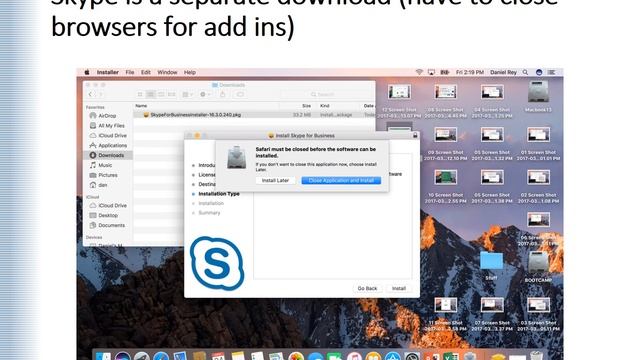Click Summary step in installer
640x360 pixels.
click(x=209, y=213)
